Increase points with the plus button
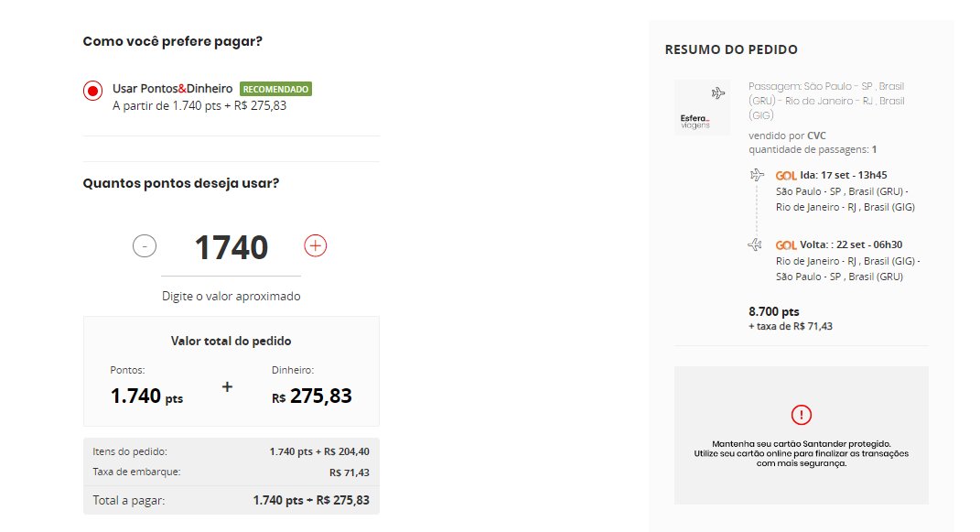This screenshot has width=980, height=532. (315, 245)
